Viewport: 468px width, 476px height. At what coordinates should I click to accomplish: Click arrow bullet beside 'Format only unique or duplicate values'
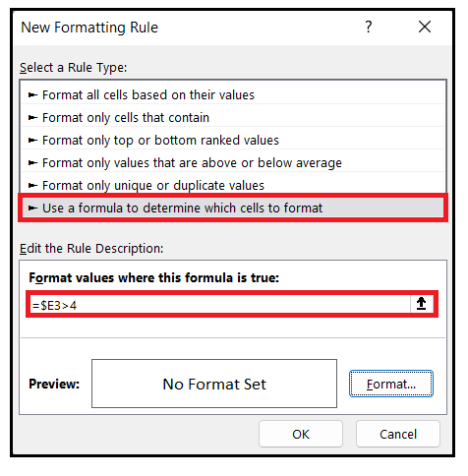(32, 186)
